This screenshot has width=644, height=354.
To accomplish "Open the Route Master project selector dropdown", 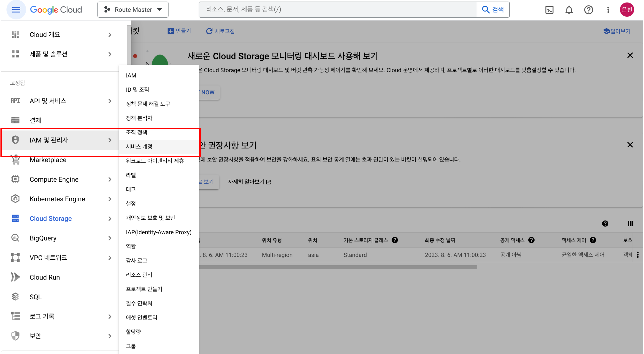I will point(133,10).
